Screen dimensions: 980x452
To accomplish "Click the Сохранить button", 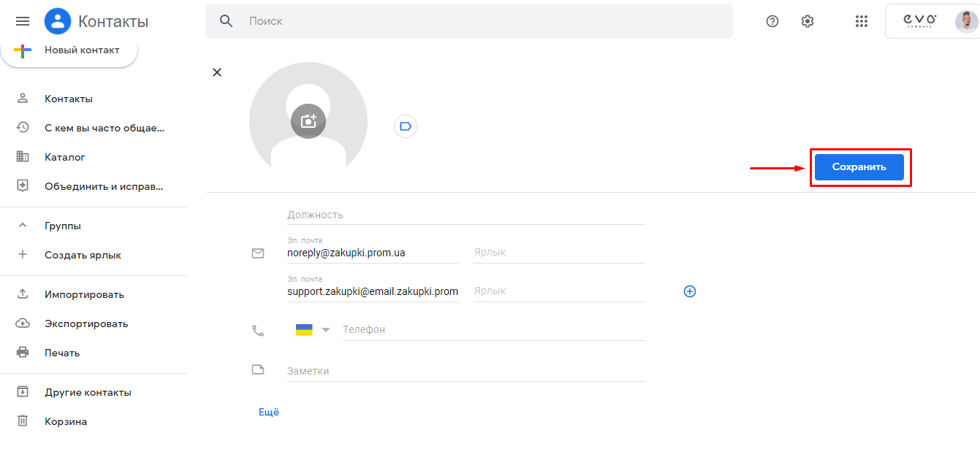I will click(859, 167).
